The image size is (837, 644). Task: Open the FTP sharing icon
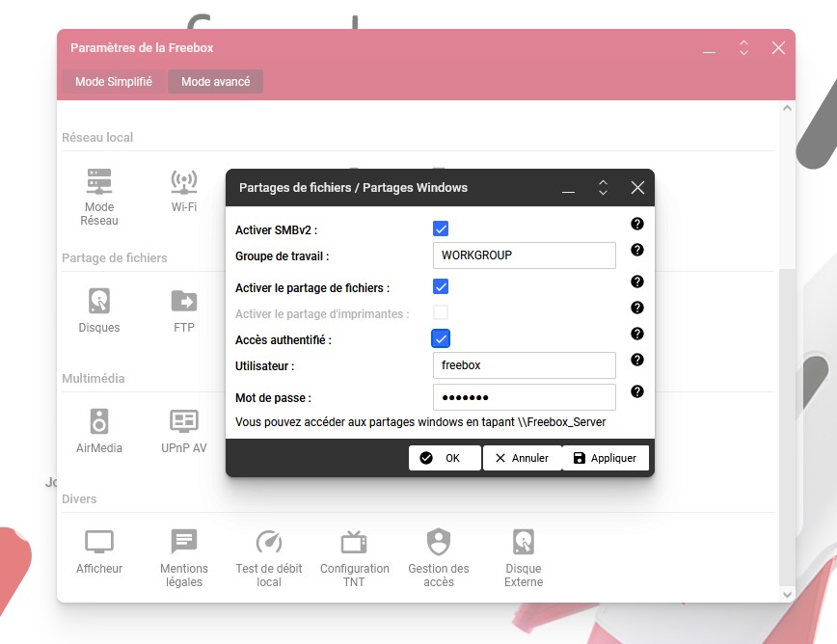184,302
